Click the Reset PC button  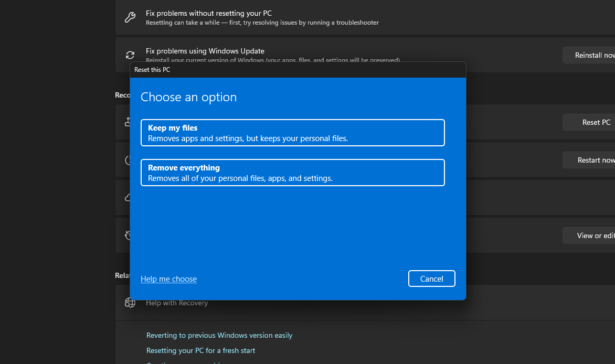point(589,122)
